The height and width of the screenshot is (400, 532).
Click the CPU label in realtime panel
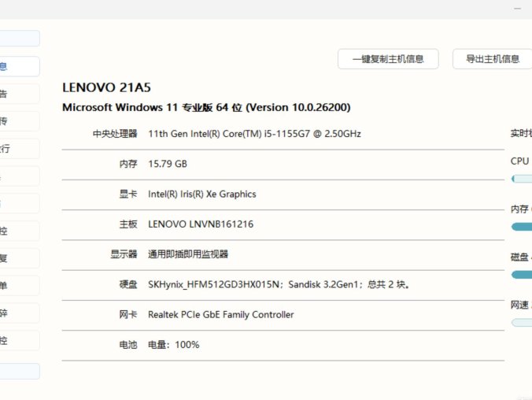[519, 161]
